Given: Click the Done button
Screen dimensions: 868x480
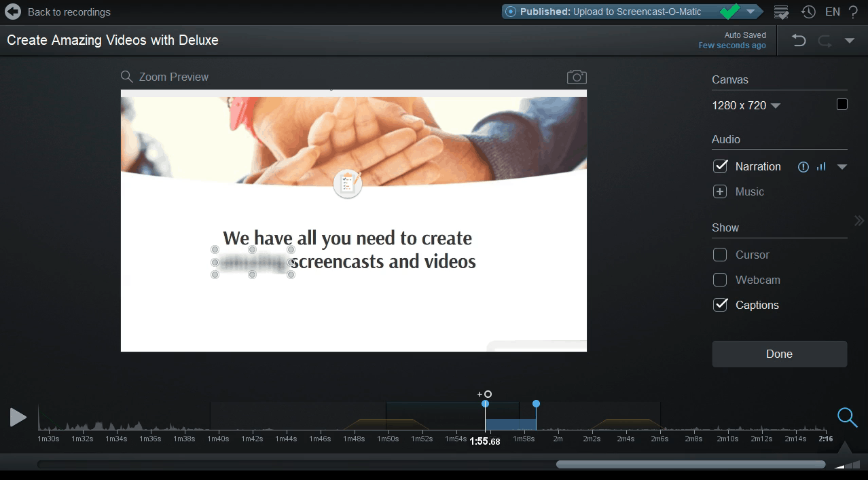Looking at the screenshot, I should 778,354.
